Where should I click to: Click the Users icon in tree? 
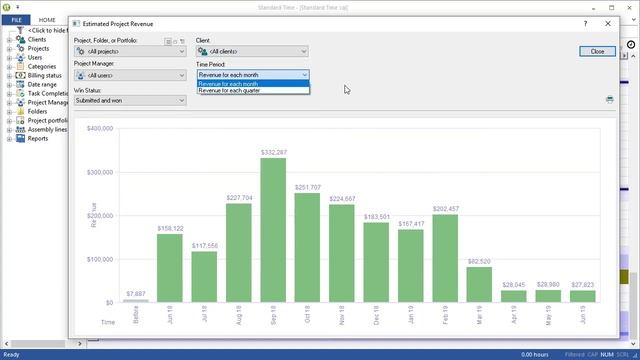pyautogui.click(x=20, y=58)
